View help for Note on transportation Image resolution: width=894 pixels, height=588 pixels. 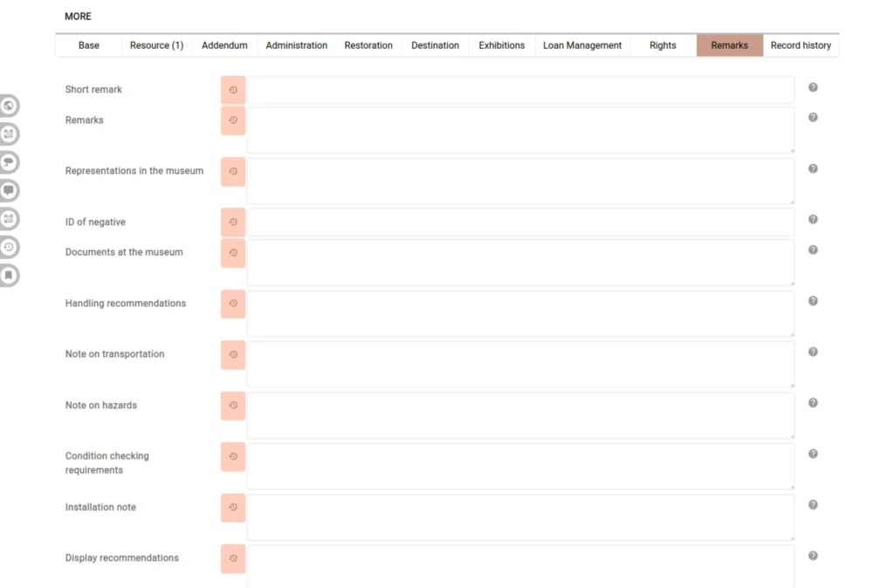pyautogui.click(x=813, y=352)
